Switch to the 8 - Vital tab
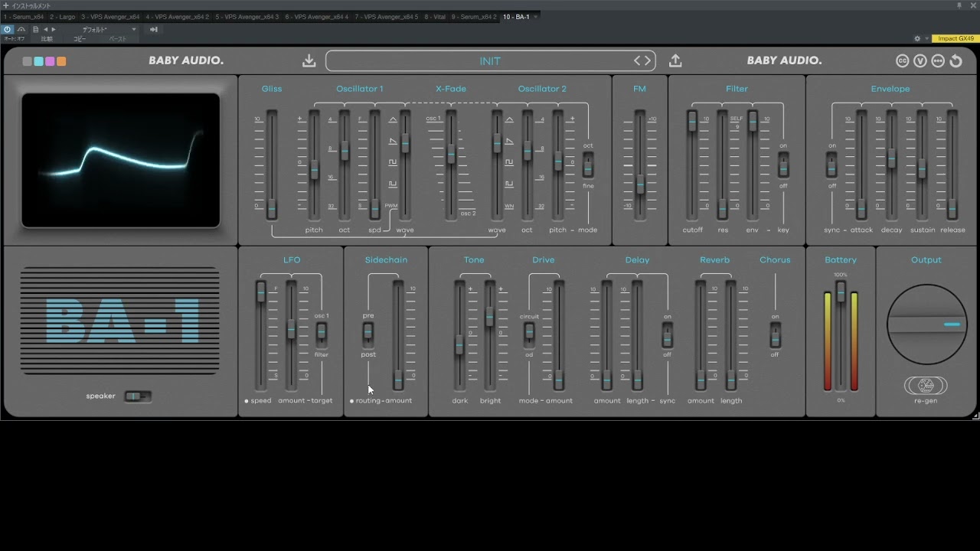 point(434,16)
